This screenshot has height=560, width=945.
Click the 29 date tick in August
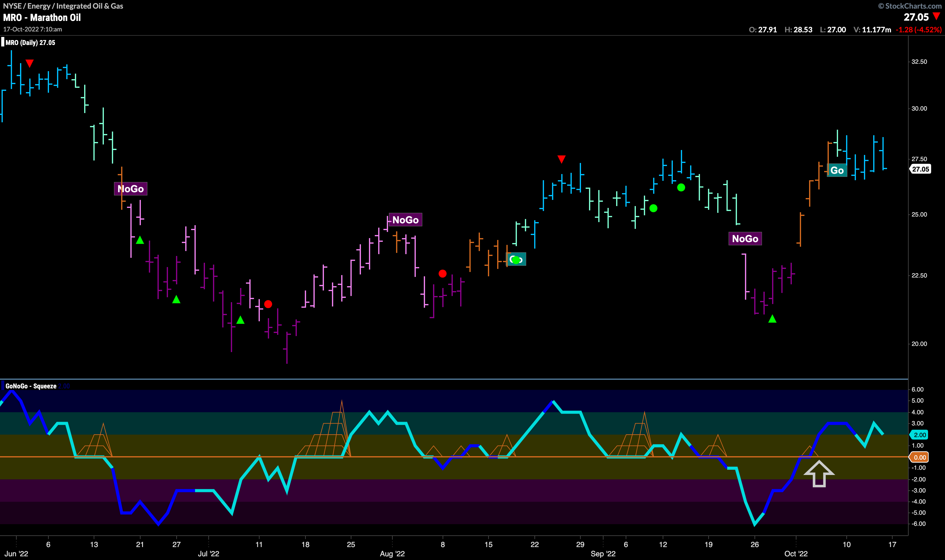tap(580, 545)
